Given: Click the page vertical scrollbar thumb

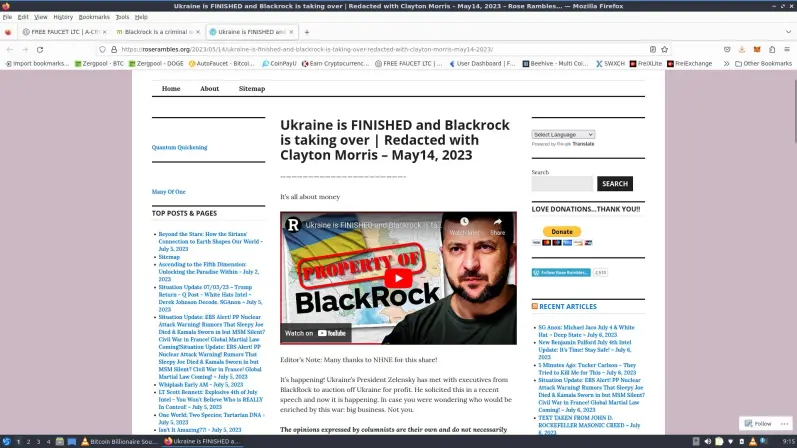Looking at the screenshot, I should (x=794, y=112).
